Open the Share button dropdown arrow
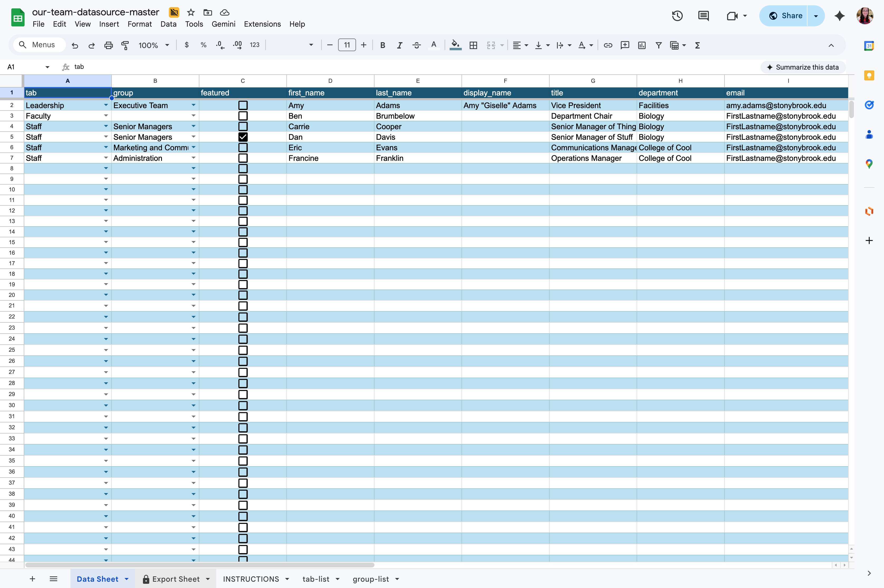 click(x=816, y=16)
